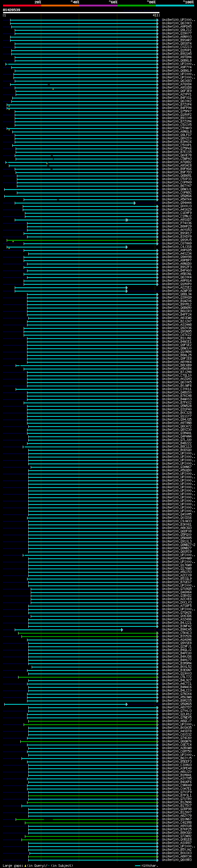The image size is (197, 868).
Task: Click label UniRef100_A9SUD7
Action: (x=177, y=220)
